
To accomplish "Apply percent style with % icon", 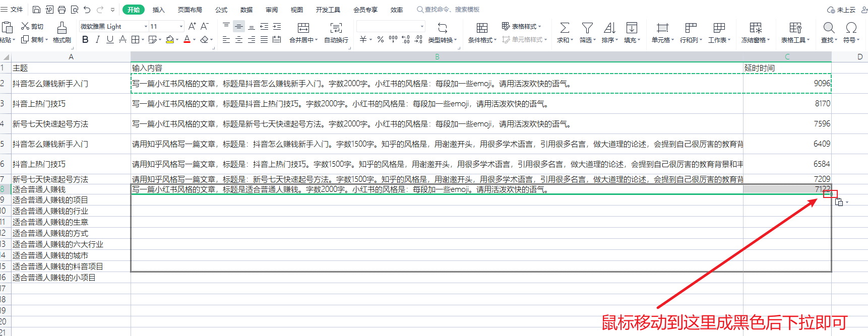I will point(381,39).
